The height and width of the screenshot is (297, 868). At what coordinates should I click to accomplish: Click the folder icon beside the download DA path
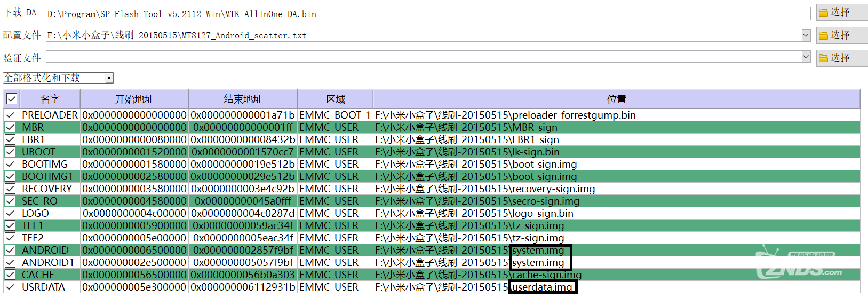(823, 13)
